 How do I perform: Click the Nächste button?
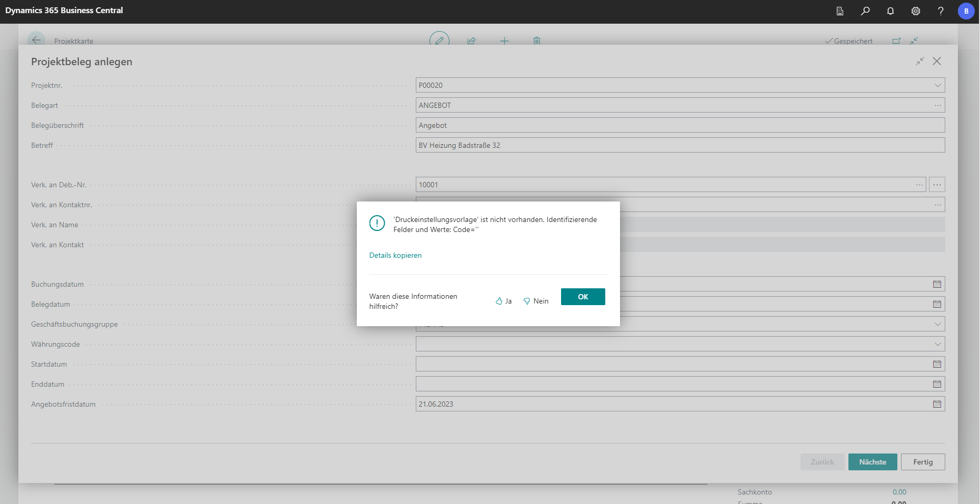[x=872, y=462]
